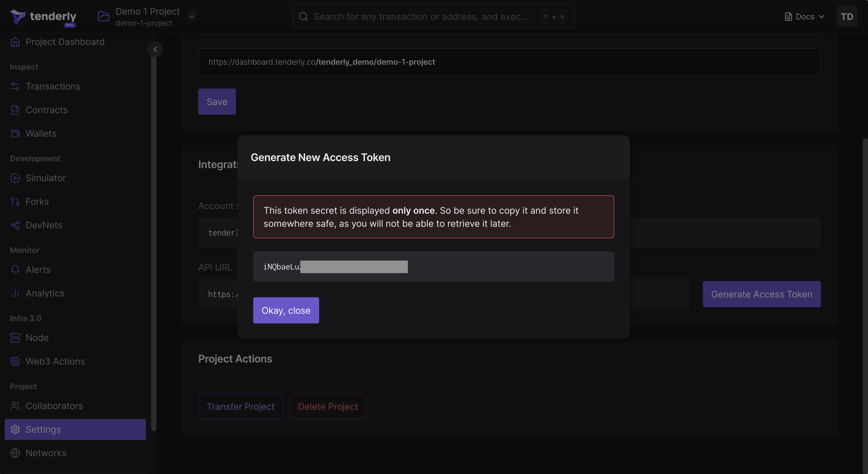Click the Generate New Access Token title
This screenshot has height=474, width=868.
tap(320, 158)
